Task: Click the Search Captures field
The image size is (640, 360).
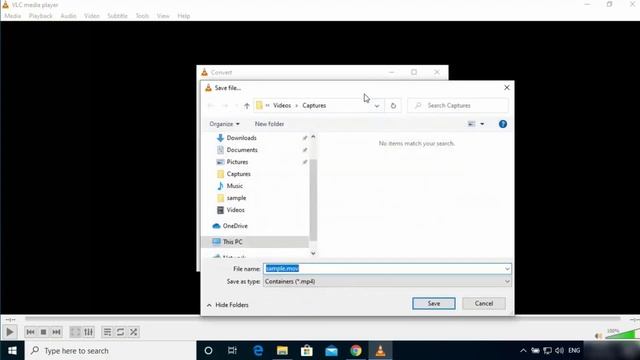Action: [x=458, y=105]
